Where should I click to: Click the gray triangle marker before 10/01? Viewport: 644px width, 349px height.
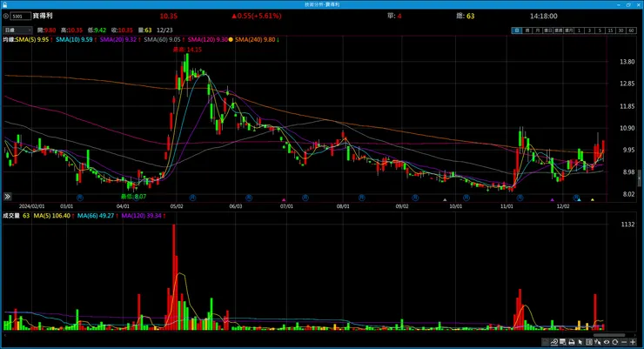(x=445, y=200)
